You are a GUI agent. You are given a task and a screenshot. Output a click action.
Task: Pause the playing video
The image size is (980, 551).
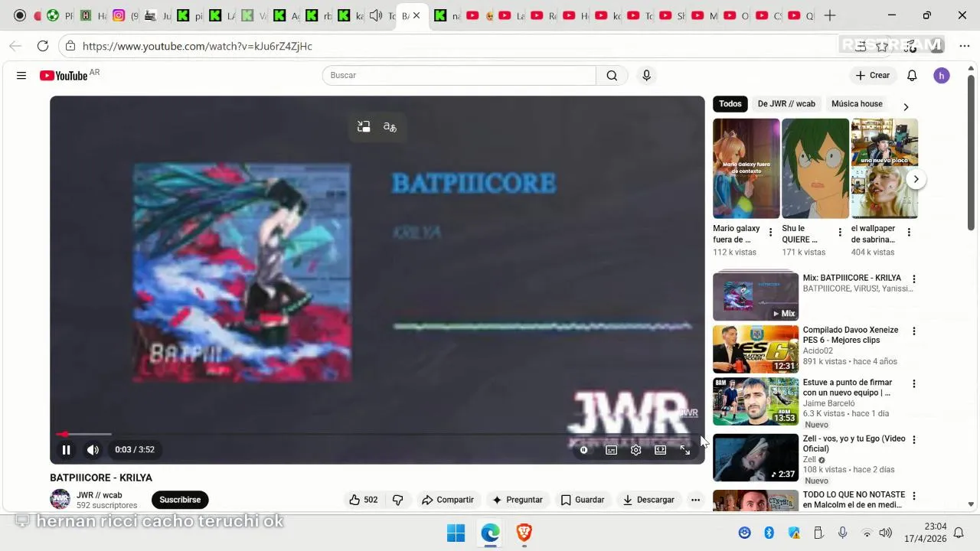66,450
